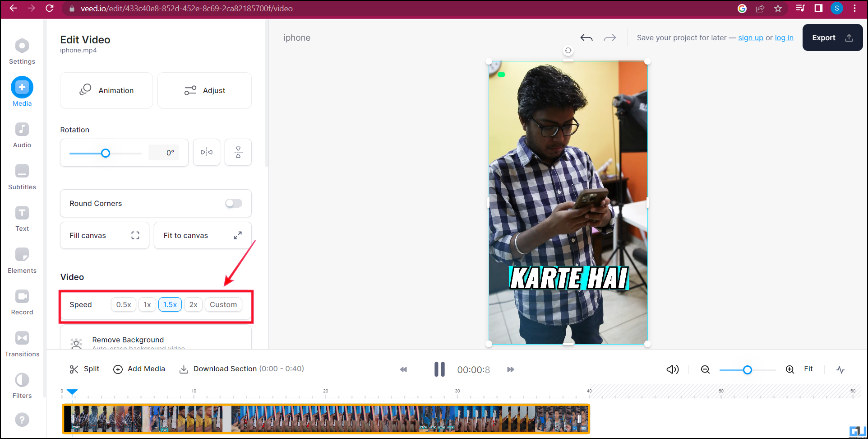
Task: Toggle the Round Corners switch
Action: click(233, 203)
